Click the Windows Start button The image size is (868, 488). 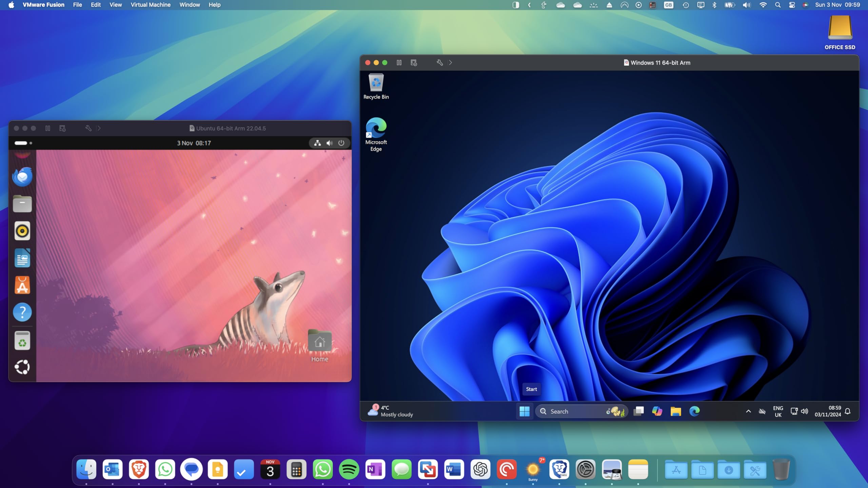point(524,411)
